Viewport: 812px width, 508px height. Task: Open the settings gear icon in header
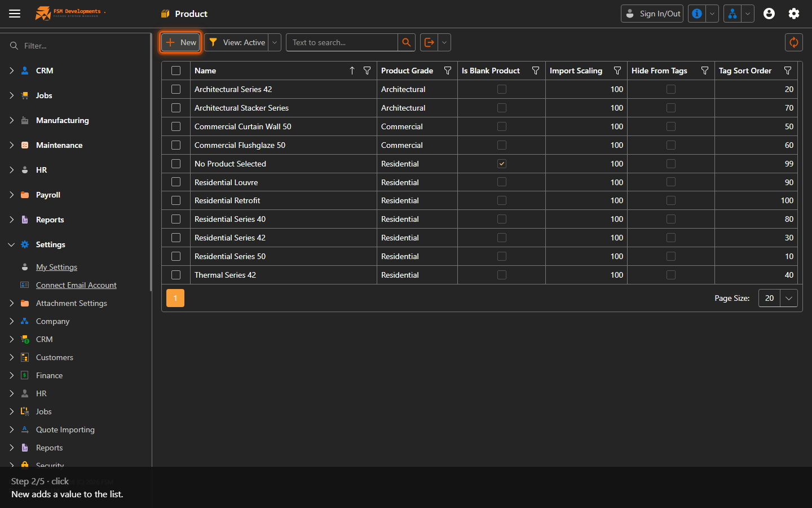794,14
